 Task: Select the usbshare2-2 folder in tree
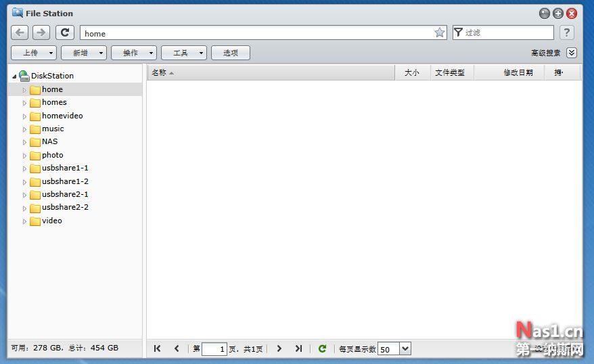point(65,207)
